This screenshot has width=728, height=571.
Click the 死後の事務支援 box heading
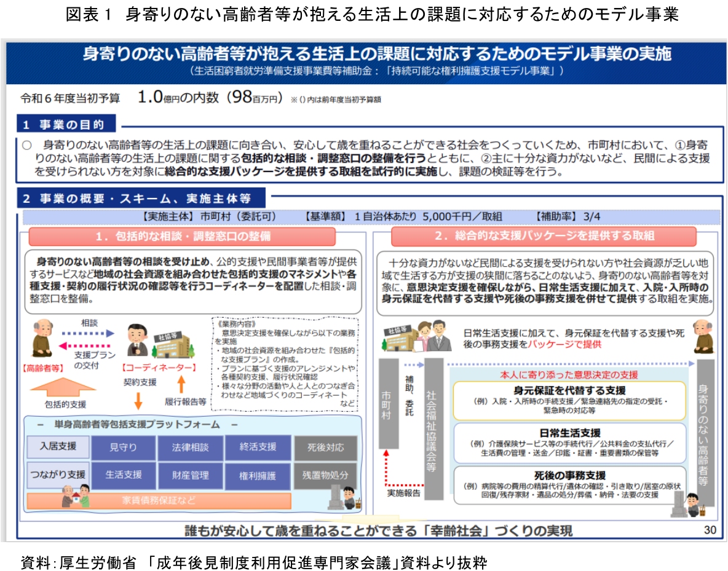(570, 475)
